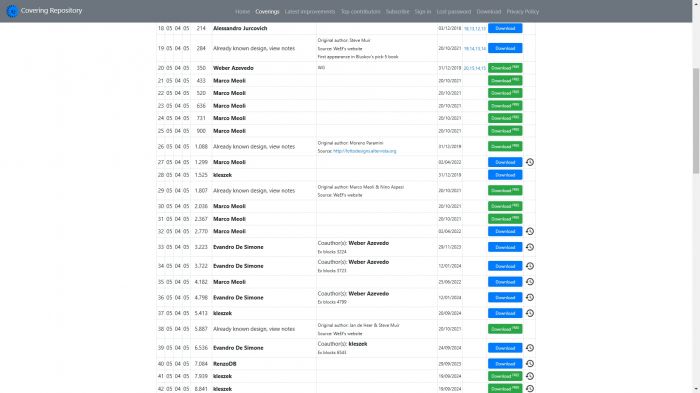Select Sign in in the top menu
Viewport: 700px width, 393px height.
tap(423, 12)
